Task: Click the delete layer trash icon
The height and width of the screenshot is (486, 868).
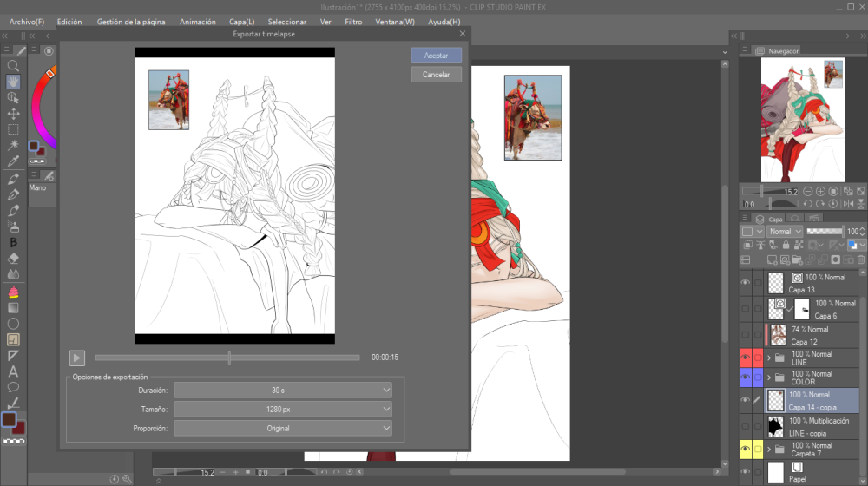Action: pyautogui.click(x=861, y=259)
